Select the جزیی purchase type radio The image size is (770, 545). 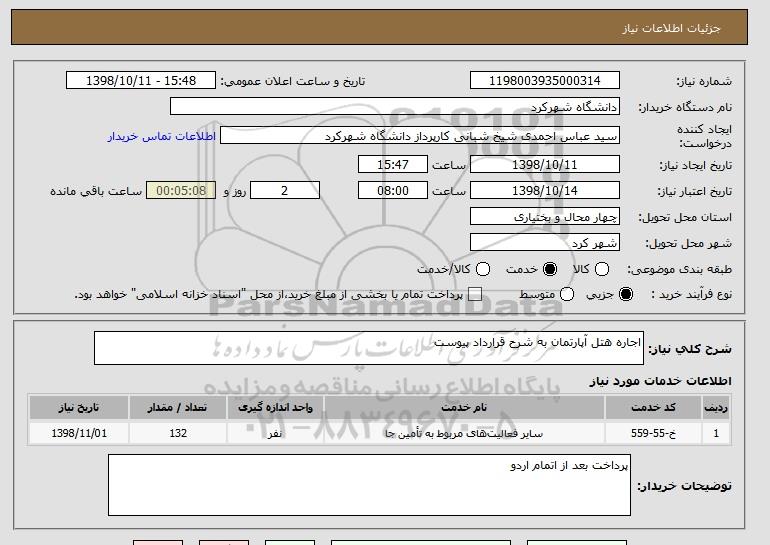[x=626, y=294]
